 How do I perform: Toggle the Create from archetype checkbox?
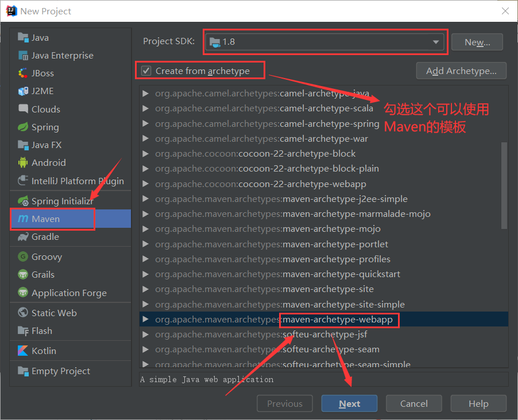coord(146,71)
